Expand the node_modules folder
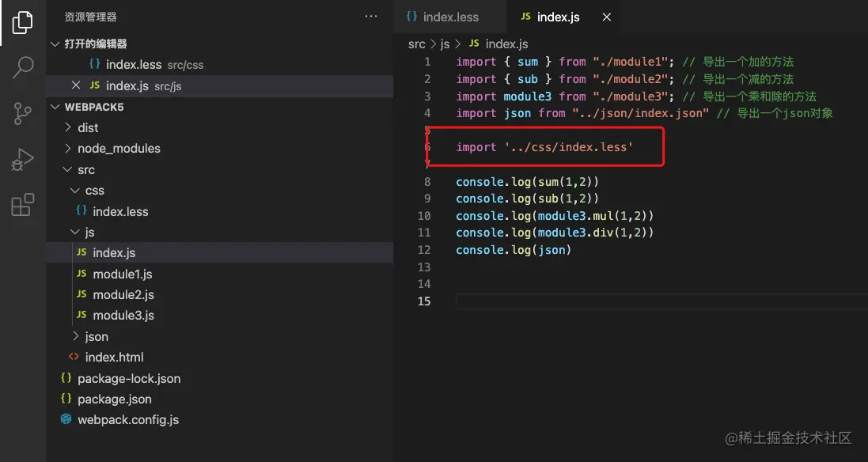Image resolution: width=868 pixels, height=462 pixels. 68,148
